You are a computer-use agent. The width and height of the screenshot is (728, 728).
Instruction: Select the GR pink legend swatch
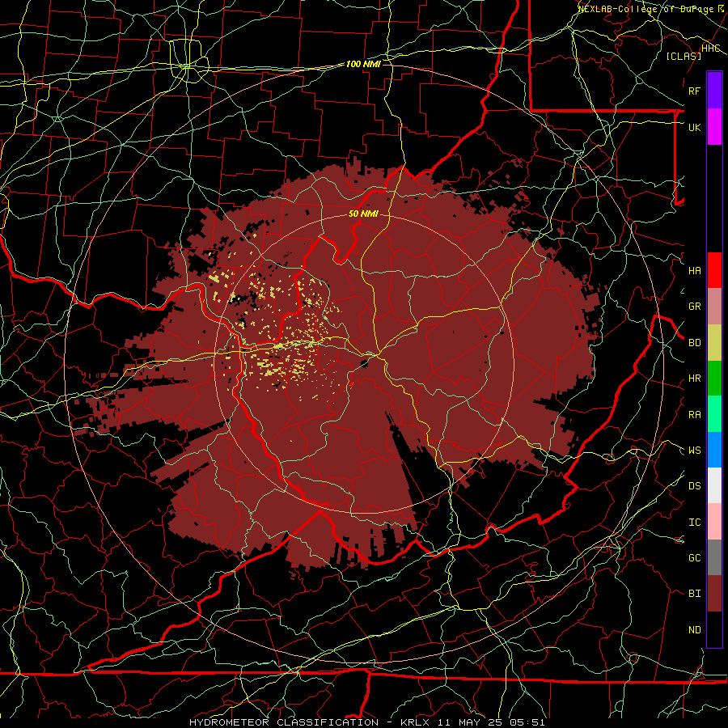pos(714,306)
